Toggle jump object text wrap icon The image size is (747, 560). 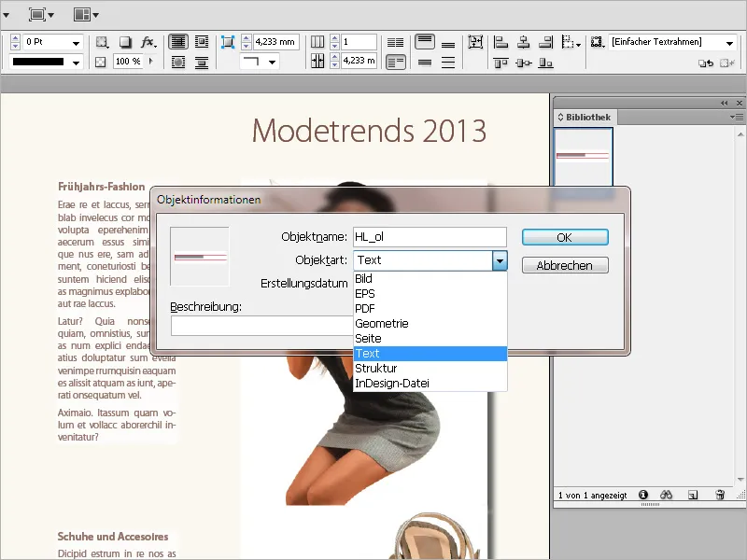(x=202, y=63)
